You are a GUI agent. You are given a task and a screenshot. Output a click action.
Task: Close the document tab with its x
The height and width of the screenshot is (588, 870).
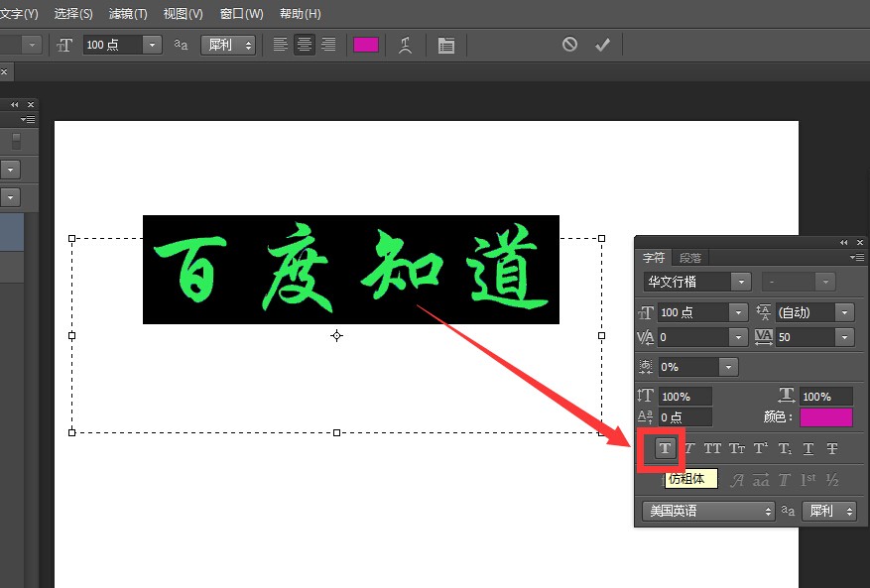(x=4, y=72)
